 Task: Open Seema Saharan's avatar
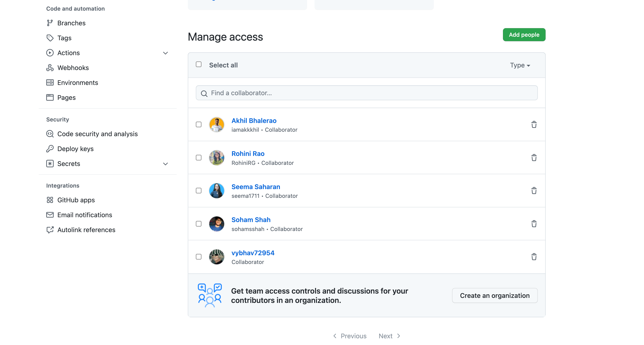pyautogui.click(x=217, y=191)
